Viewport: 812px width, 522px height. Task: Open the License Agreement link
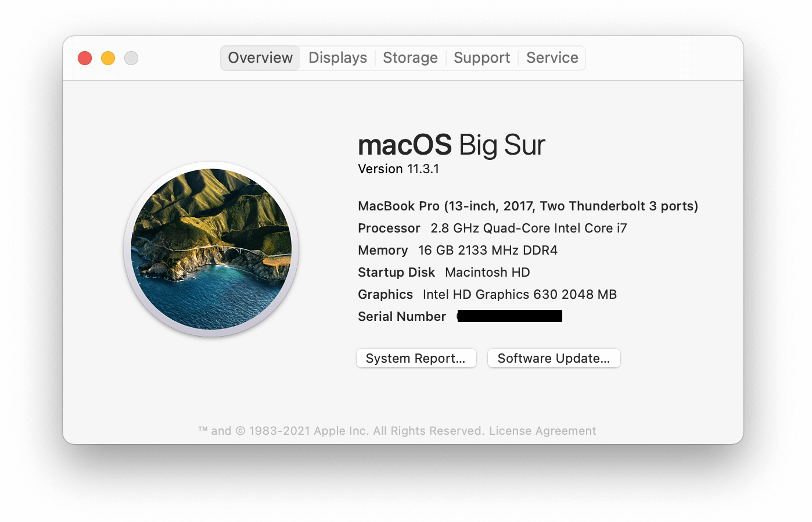pos(542,431)
